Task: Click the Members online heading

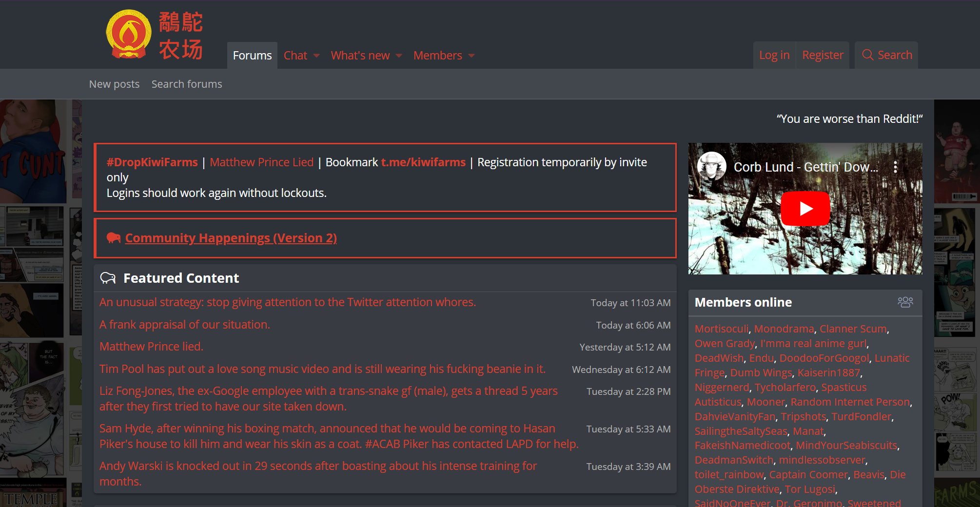Action: click(743, 302)
